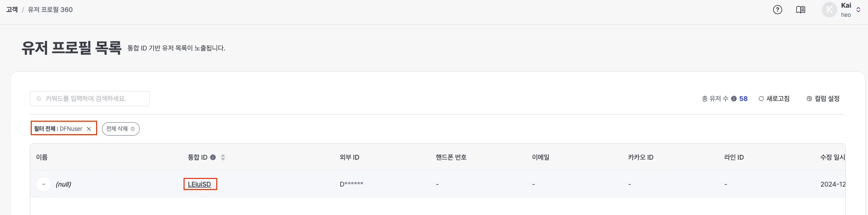Click the 새로고침 refresh button
This screenshot has width=868, height=215.
coord(774,99)
